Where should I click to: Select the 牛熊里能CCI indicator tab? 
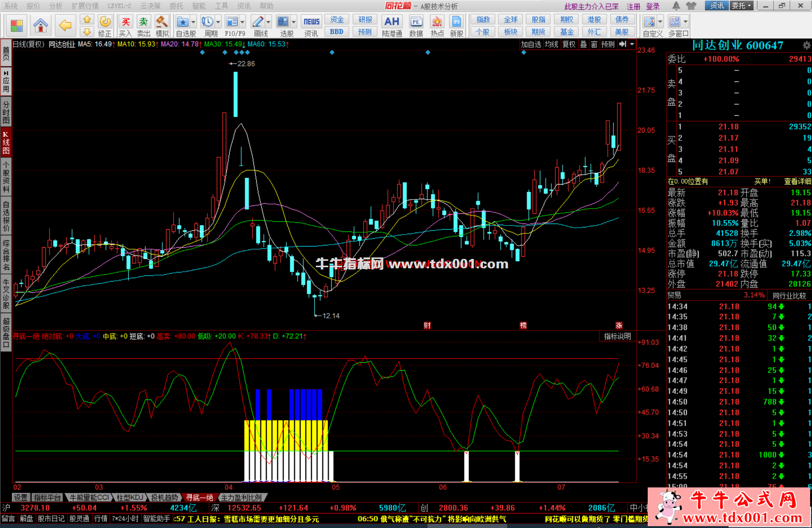[x=89, y=498]
